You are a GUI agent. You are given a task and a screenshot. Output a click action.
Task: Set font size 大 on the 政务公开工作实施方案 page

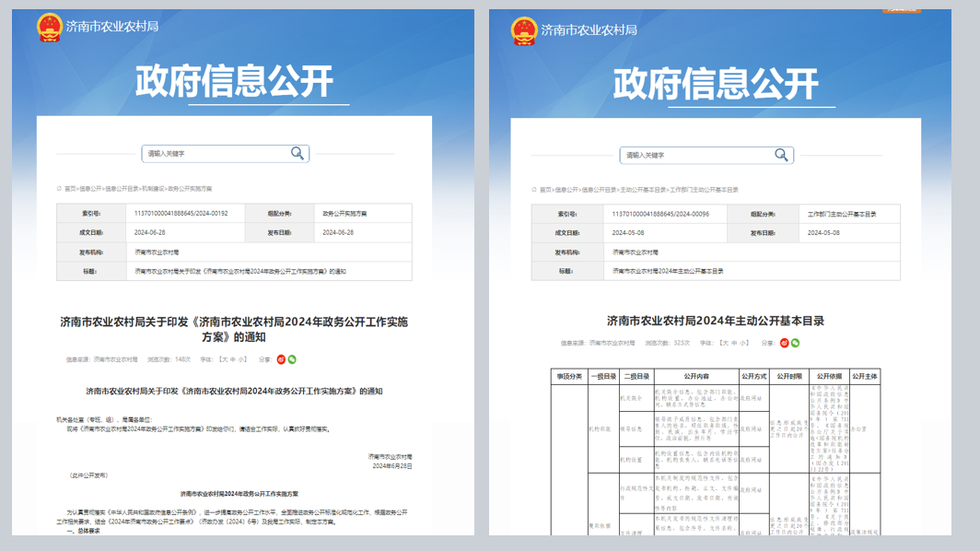point(223,359)
